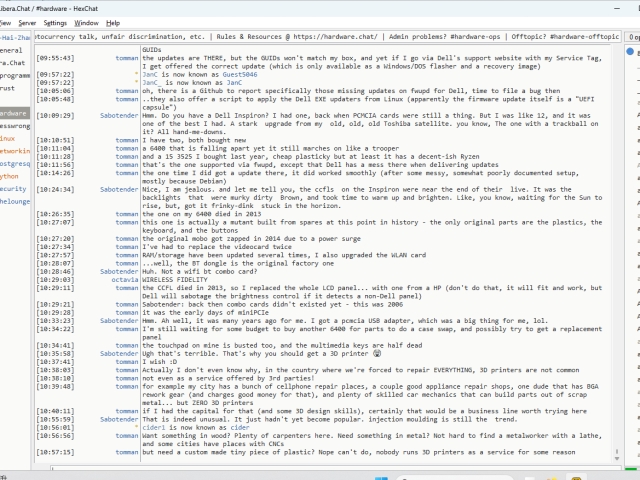This screenshot has width=640, height=480.
Task: Click the topic bar text field
Action: [x=328, y=36]
